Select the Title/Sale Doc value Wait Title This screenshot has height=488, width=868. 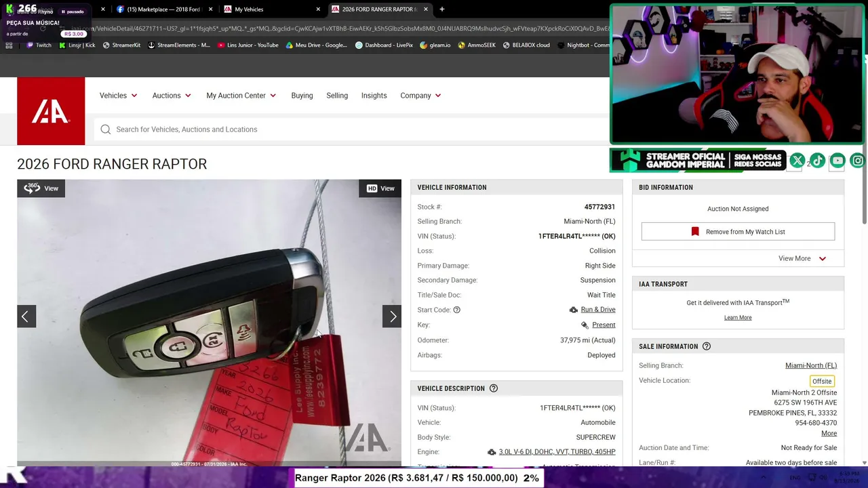coord(601,296)
